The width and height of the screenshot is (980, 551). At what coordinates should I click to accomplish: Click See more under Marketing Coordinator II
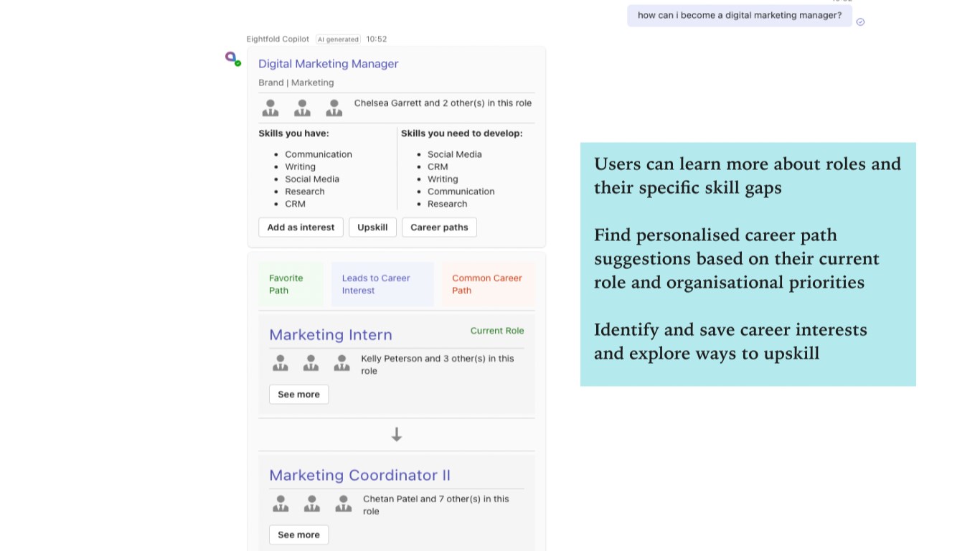[298, 535]
